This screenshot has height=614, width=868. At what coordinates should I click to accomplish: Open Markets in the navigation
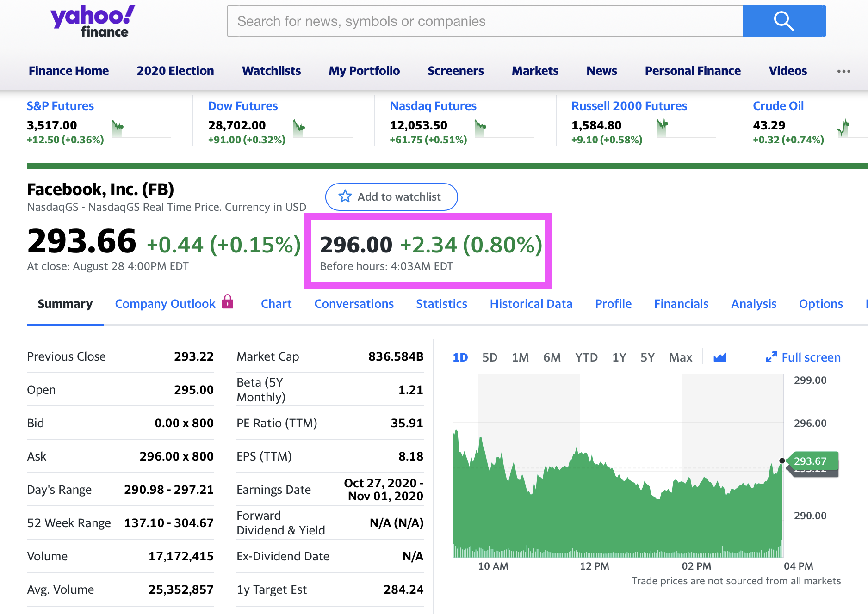[x=535, y=71]
